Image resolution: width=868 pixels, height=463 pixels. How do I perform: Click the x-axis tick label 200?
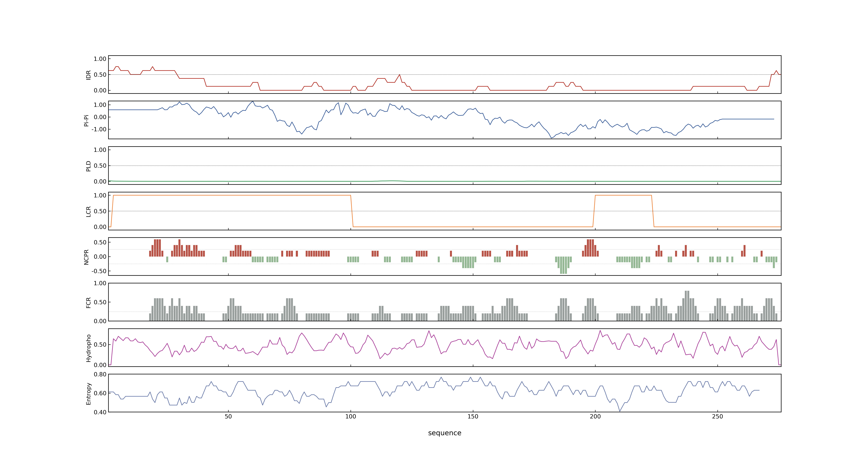[595, 416]
